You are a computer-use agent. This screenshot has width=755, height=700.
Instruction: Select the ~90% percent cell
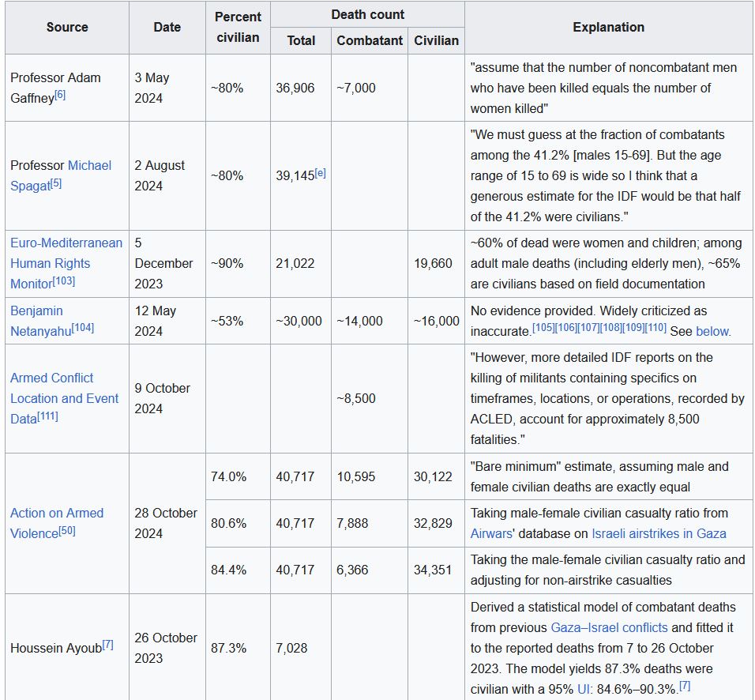(238, 263)
